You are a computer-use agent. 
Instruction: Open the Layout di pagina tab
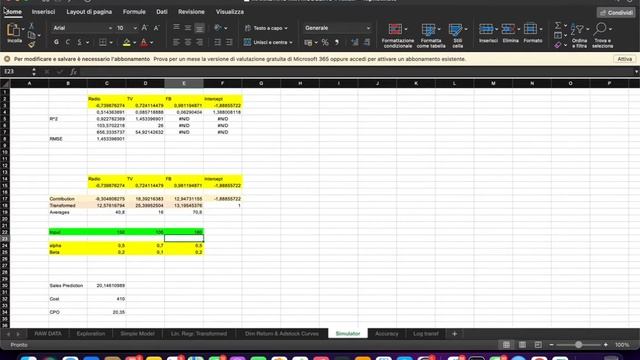[x=89, y=12]
